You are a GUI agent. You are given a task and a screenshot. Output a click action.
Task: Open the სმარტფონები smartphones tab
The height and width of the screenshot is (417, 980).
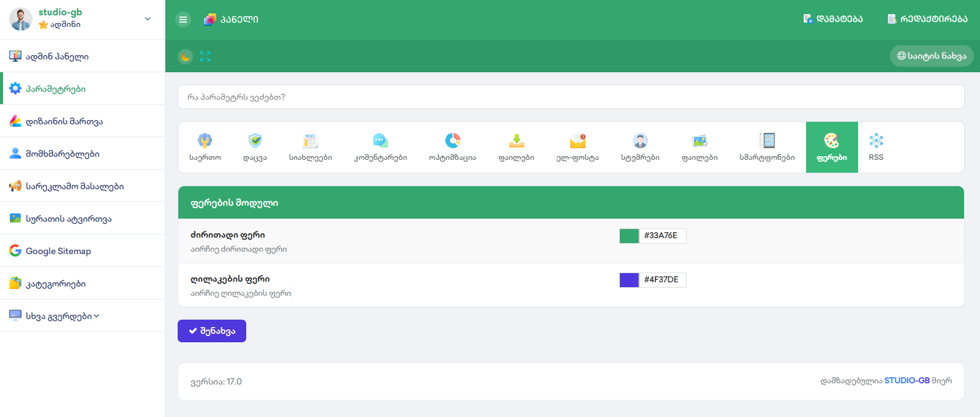[767, 148]
